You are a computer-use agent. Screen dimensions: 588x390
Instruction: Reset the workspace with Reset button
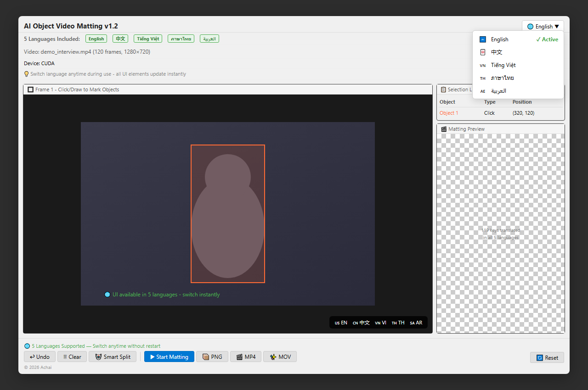[x=547, y=357]
